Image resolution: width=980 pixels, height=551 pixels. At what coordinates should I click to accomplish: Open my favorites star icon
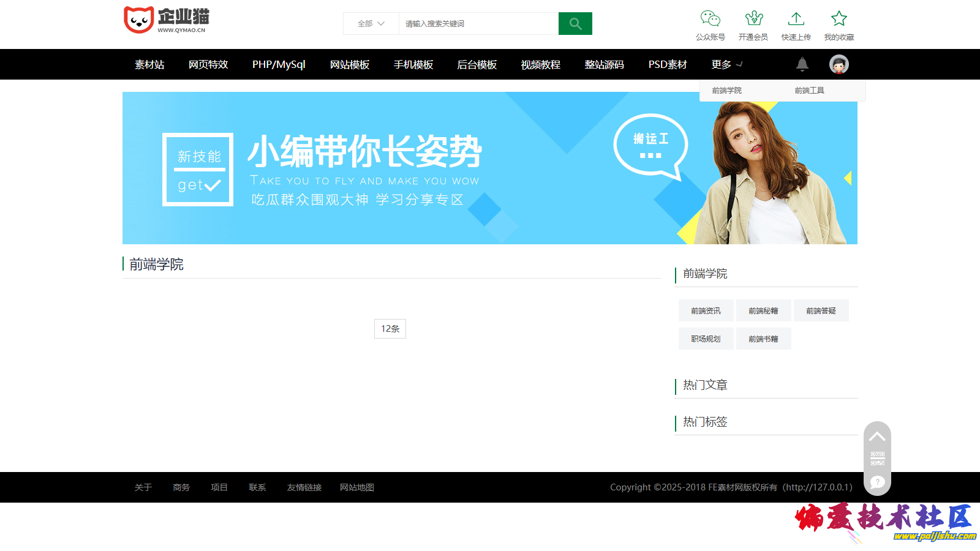pyautogui.click(x=839, y=19)
